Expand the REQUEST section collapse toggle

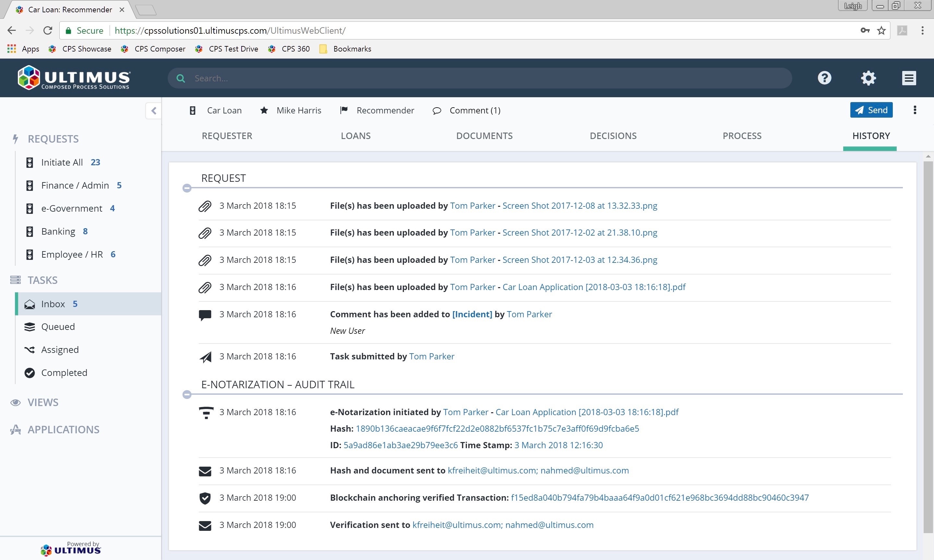(187, 188)
